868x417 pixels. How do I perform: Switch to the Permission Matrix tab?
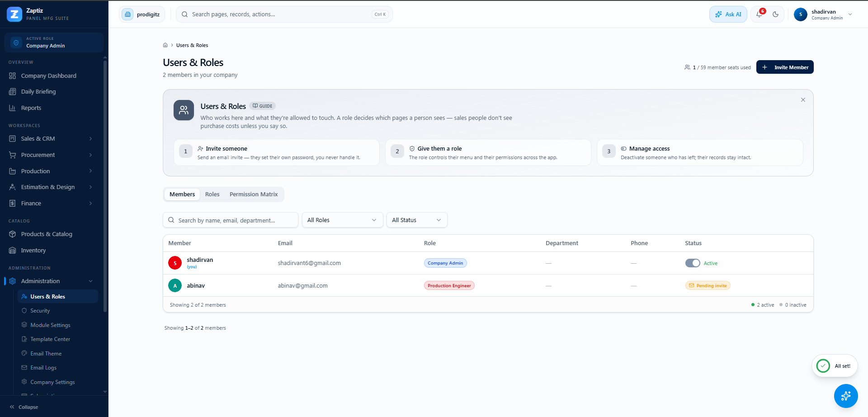[x=254, y=194]
